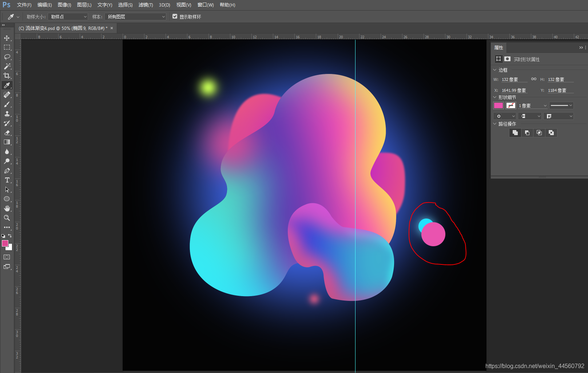The height and width of the screenshot is (373, 588).
Task: Combine shapes in path operations
Action: 515,133
